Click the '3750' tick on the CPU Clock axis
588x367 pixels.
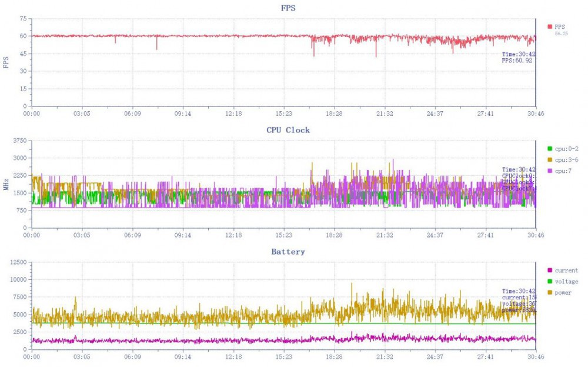pos(20,141)
